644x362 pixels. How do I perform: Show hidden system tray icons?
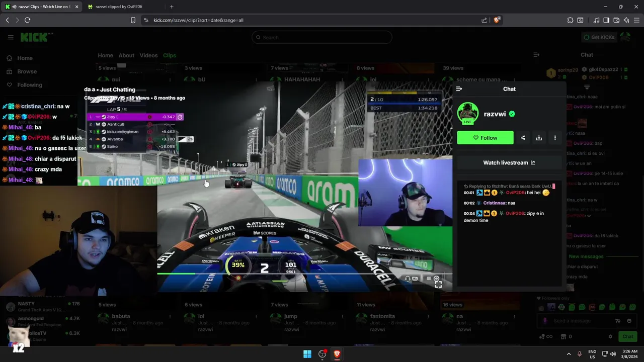click(569, 354)
